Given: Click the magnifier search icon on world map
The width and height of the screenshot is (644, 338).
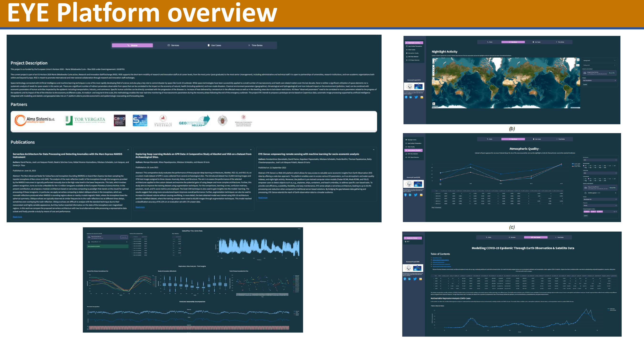Looking at the screenshot, I should click(x=433, y=82).
